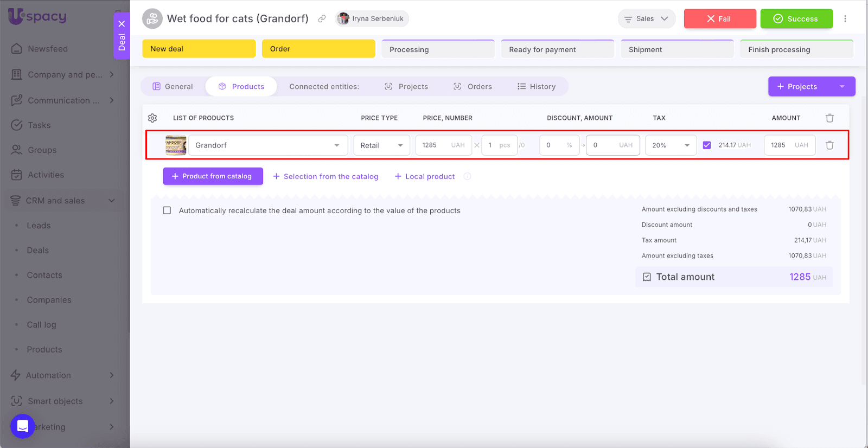
Task: Switch to the General tab
Action: (173, 87)
